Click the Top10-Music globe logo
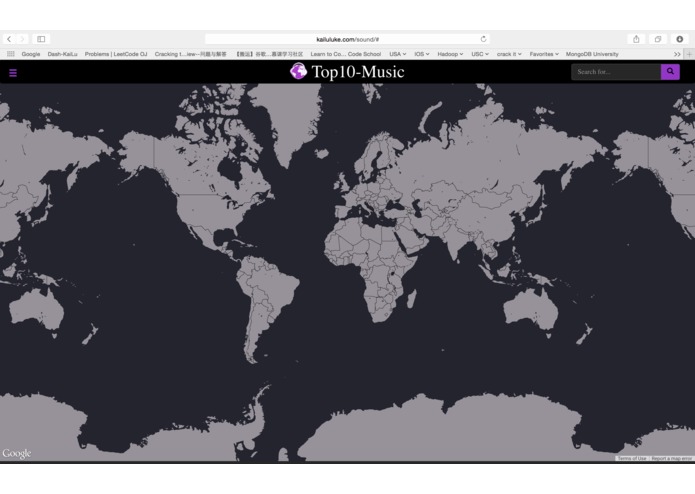The image size is (695, 494). 298,71
